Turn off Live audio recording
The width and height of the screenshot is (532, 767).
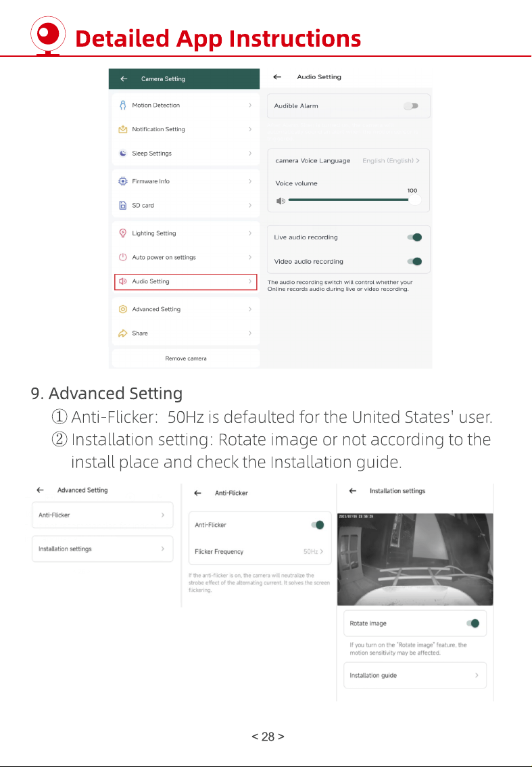point(414,237)
